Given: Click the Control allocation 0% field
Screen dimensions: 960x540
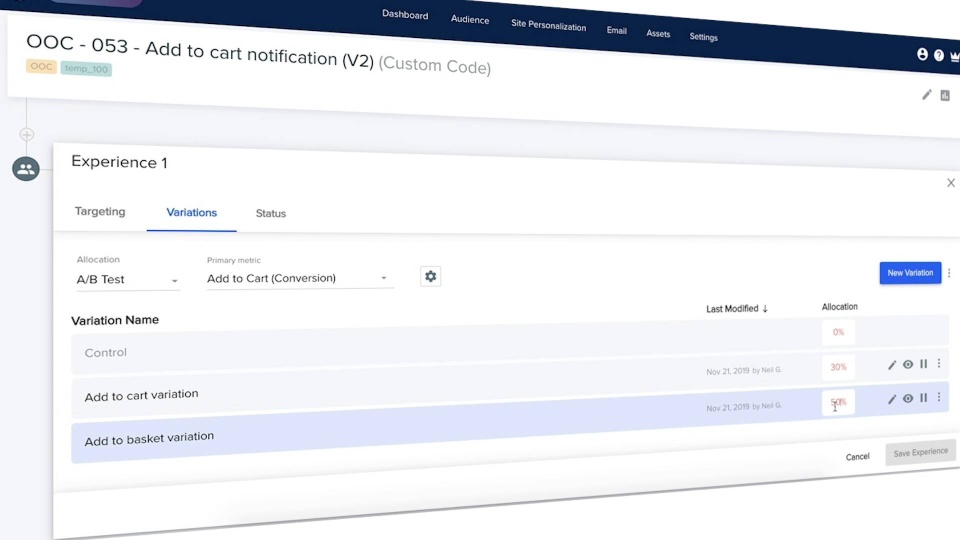Looking at the screenshot, I should tap(838, 332).
